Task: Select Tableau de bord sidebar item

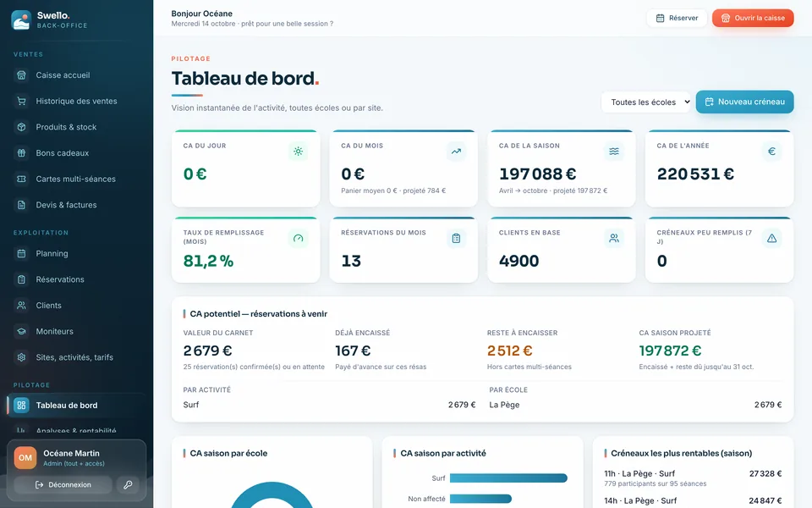Action: [x=77, y=406]
